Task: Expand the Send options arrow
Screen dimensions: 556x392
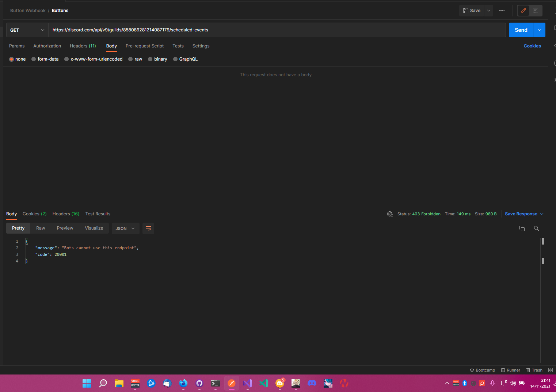Action: pyautogui.click(x=540, y=30)
